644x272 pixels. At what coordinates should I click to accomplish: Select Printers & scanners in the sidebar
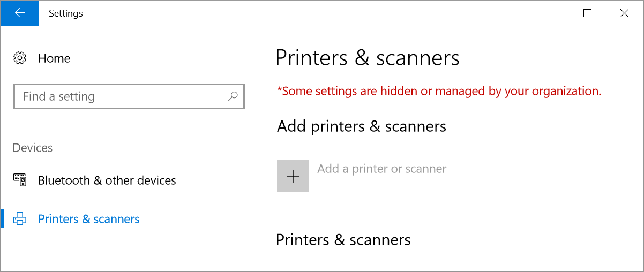click(x=89, y=219)
